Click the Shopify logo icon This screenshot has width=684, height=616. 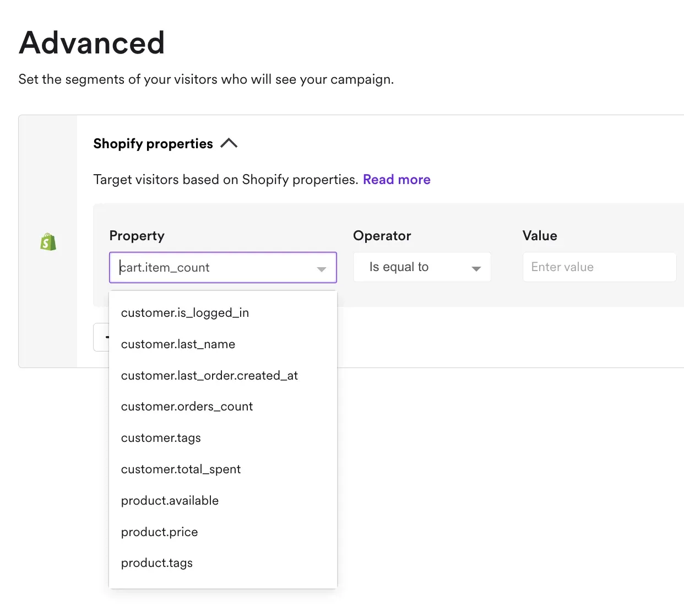(x=48, y=241)
